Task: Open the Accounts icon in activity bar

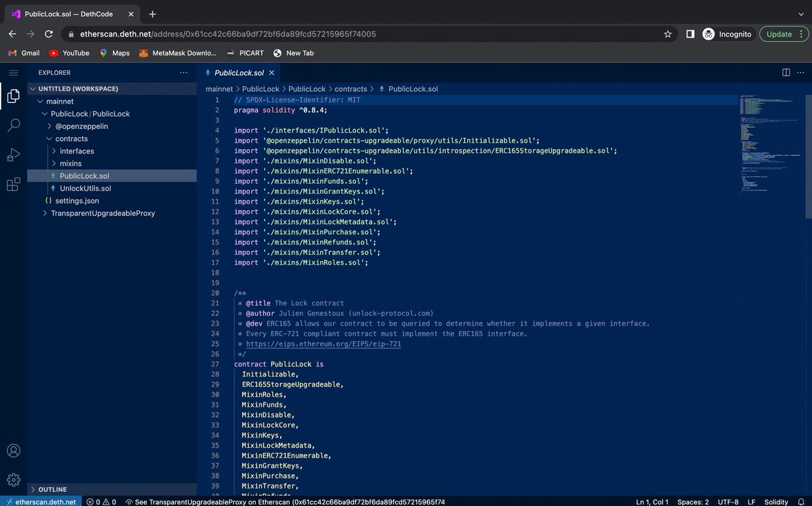Action: coord(14,451)
